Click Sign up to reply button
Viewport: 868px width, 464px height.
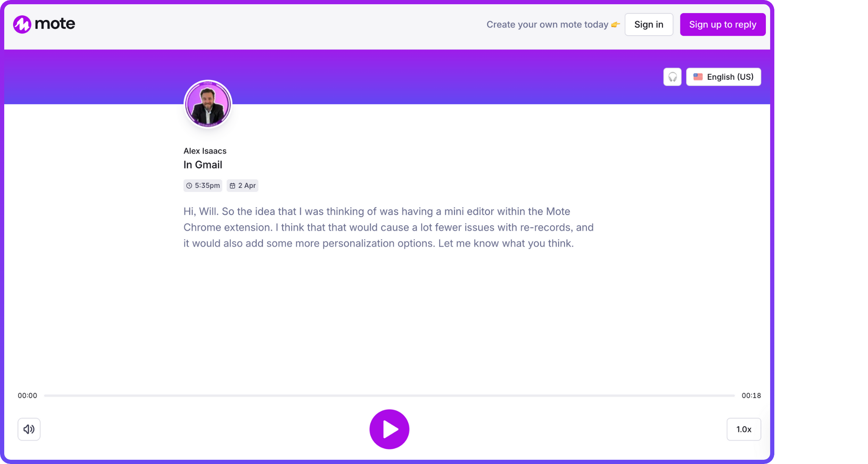coord(723,25)
